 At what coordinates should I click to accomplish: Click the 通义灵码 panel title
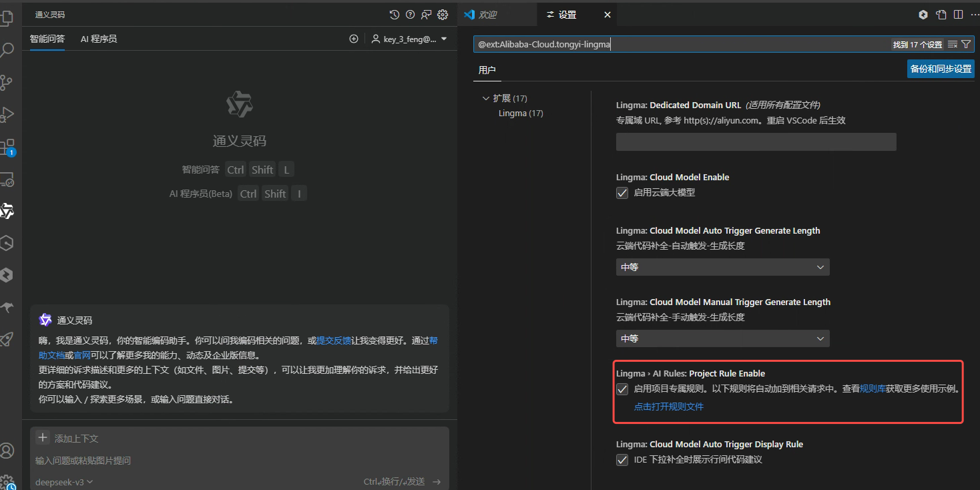[50, 15]
